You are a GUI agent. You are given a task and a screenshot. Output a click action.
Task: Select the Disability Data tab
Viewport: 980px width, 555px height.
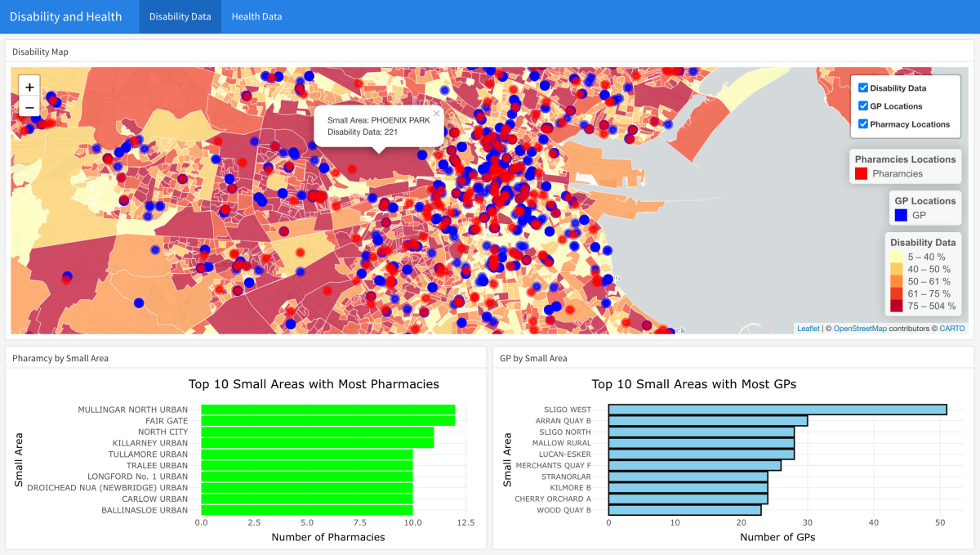180,16
